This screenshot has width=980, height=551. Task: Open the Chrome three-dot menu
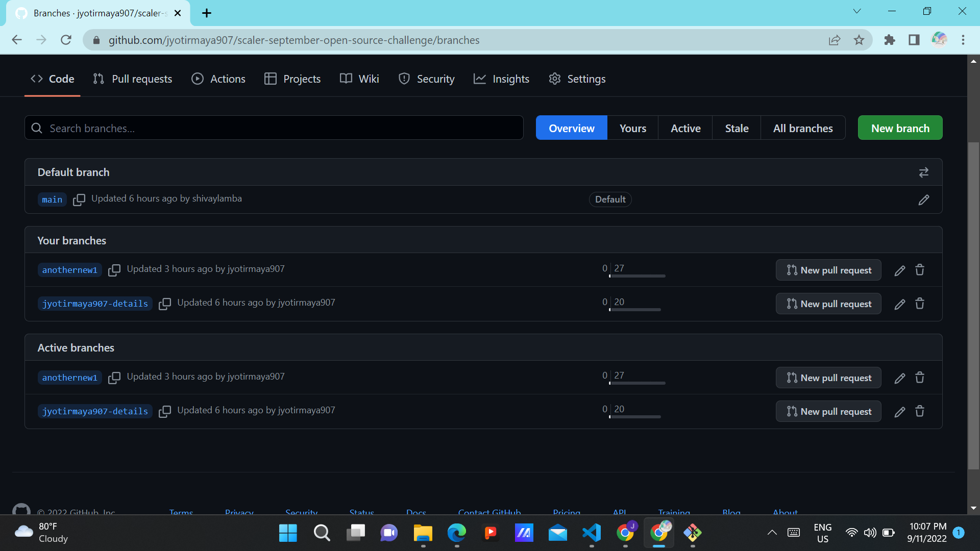[963, 40]
